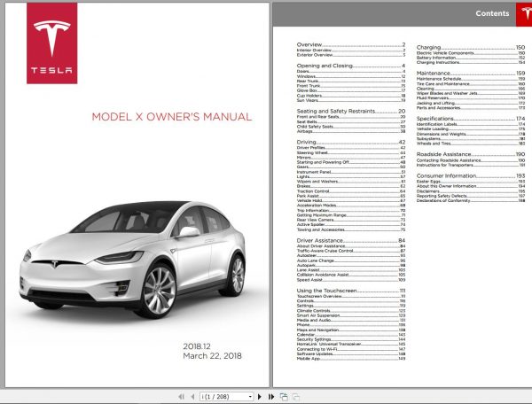Open 'Smart Air Suspension' contents entry
Image resolution: width=532 pixels, height=404 pixels.
[x=351, y=315]
